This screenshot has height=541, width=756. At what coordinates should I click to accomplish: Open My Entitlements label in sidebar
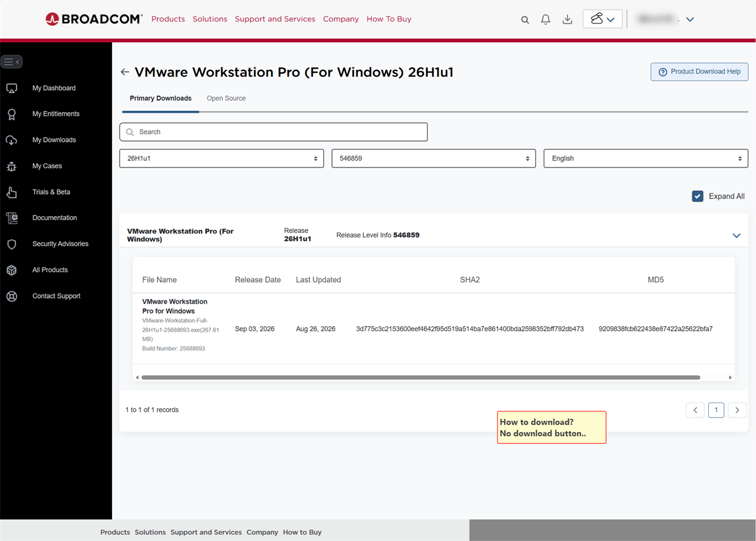coord(56,114)
